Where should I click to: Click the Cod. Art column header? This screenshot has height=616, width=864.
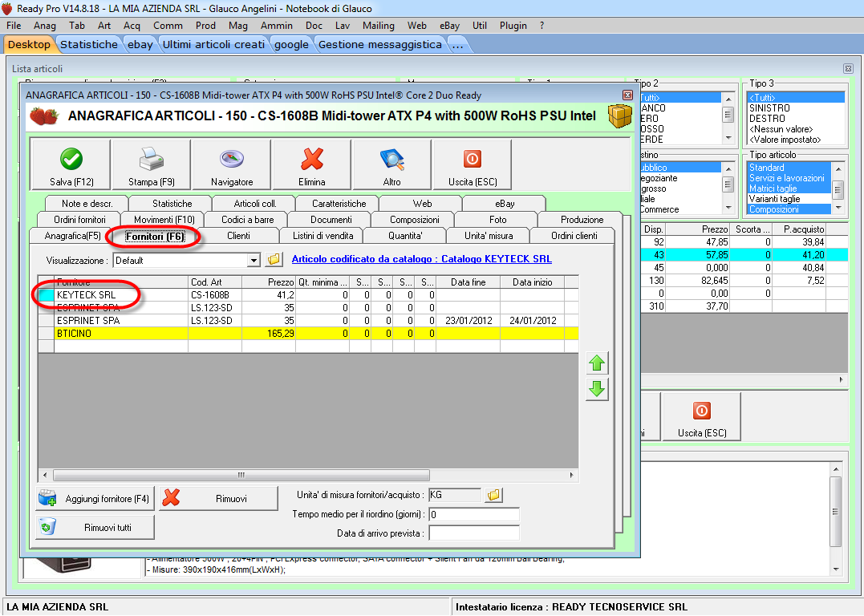pos(215,282)
